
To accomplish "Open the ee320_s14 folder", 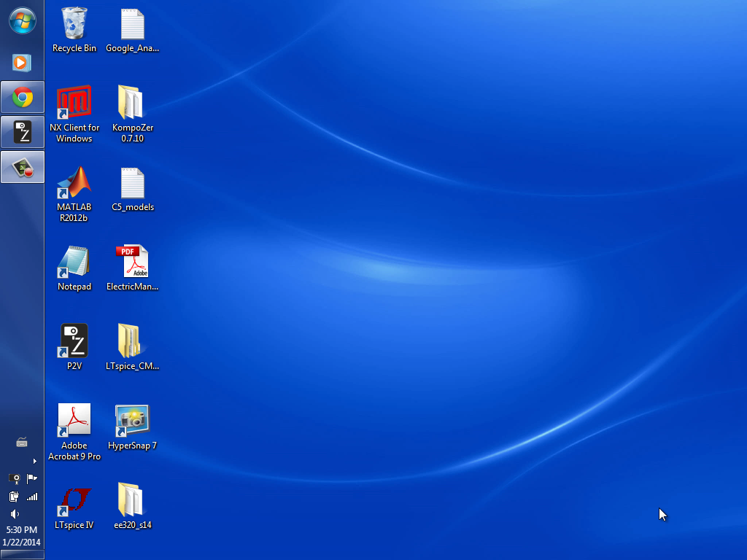I will [133, 507].
